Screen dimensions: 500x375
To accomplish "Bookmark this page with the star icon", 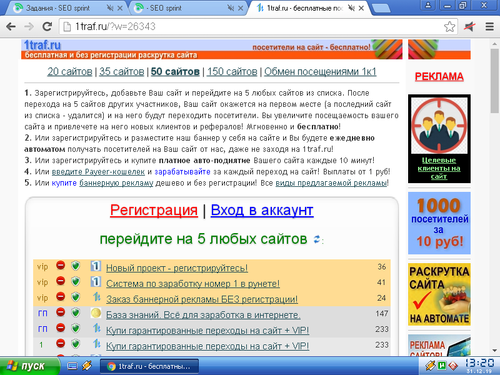I will pyautogui.click(x=449, y=27).
